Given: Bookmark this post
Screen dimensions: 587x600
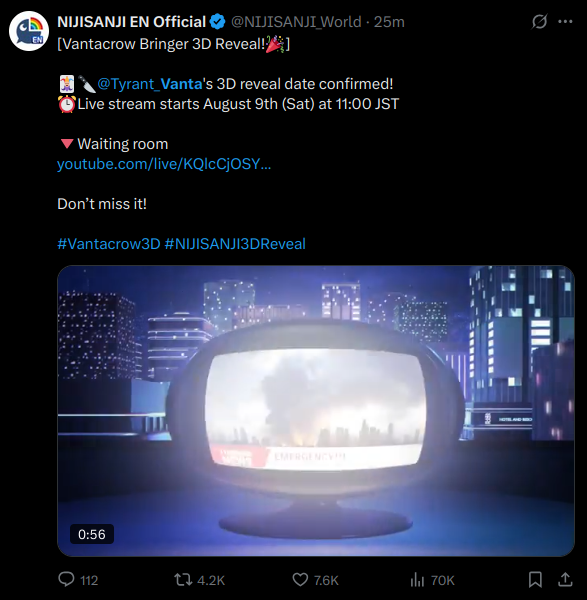Looking at the screenshot, I should click(x=535, y=580).
